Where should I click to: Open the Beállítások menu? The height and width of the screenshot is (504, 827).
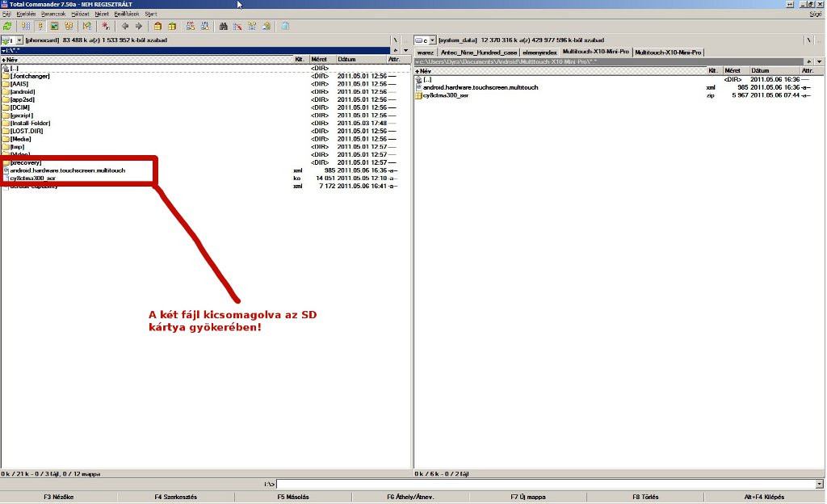(127, 14)
